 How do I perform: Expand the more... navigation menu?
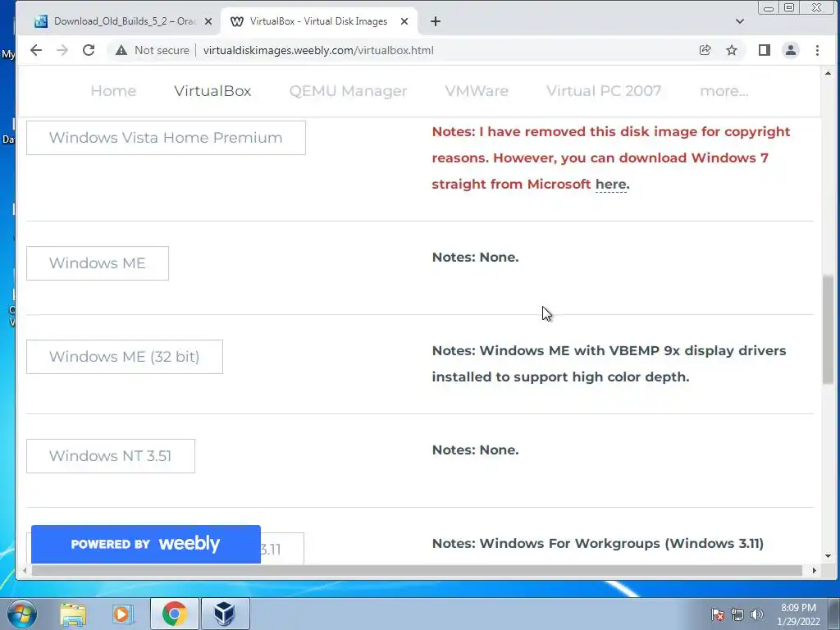[724, 91]
